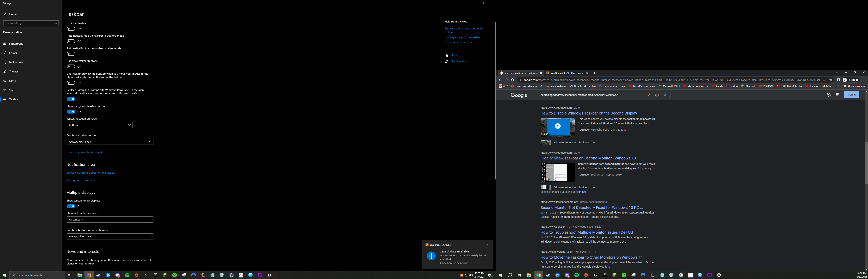This screenshot has width=868, height=279.
Task: Expand more bookmarks chevron in Chrome
Action: (838, 86)
